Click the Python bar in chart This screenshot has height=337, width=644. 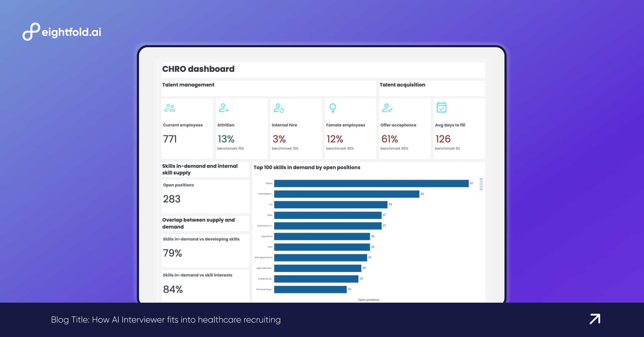point(371,183)
